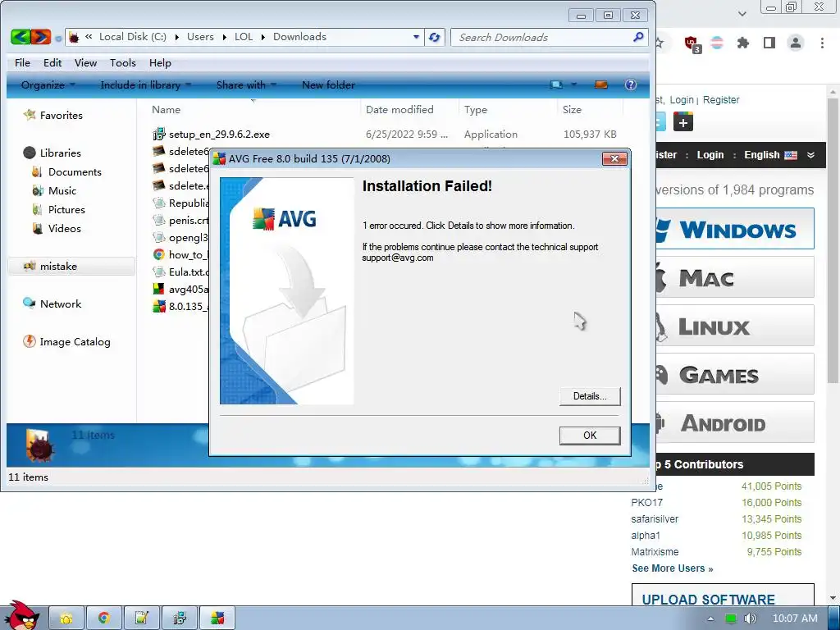Open the Edit menu
This screenshot has width=840, height=630.
[52, 62]
